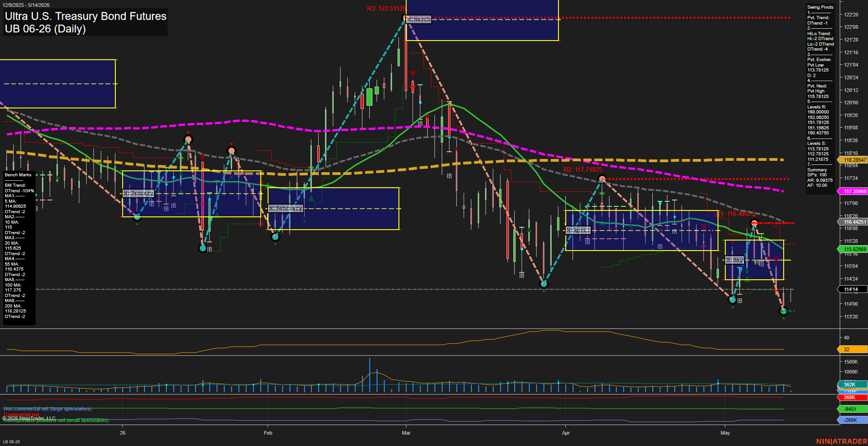Click orange 118.28547 price marker
Viewport: 868px width, 446px height.
[x=852, y=160]
